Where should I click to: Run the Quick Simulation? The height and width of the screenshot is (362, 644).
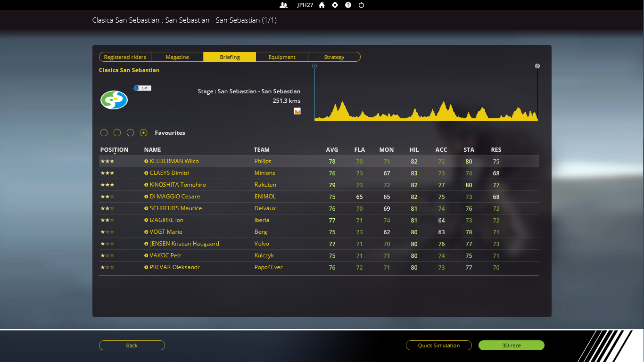point(438,346)
